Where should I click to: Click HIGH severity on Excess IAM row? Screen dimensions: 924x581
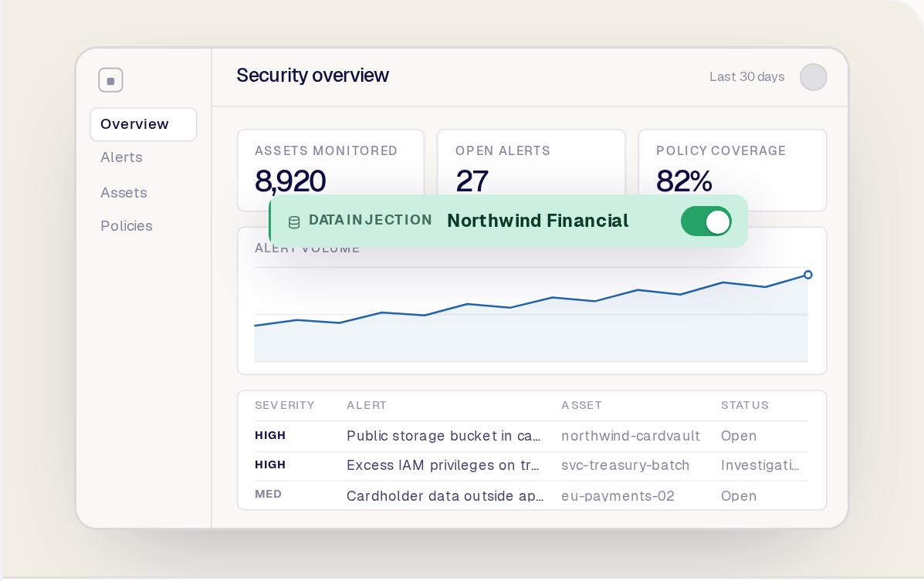coord(270,465)
